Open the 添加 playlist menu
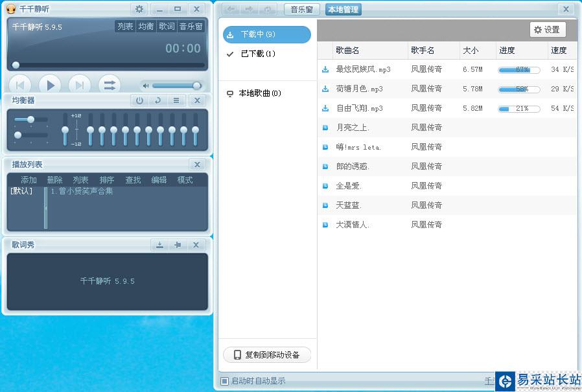Screen dimensions: 582x392 [x=29, y=180]
